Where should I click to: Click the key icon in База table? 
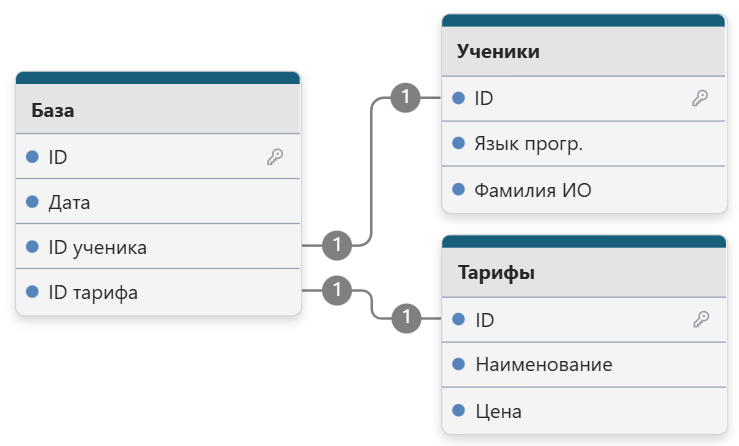point(275,157)
